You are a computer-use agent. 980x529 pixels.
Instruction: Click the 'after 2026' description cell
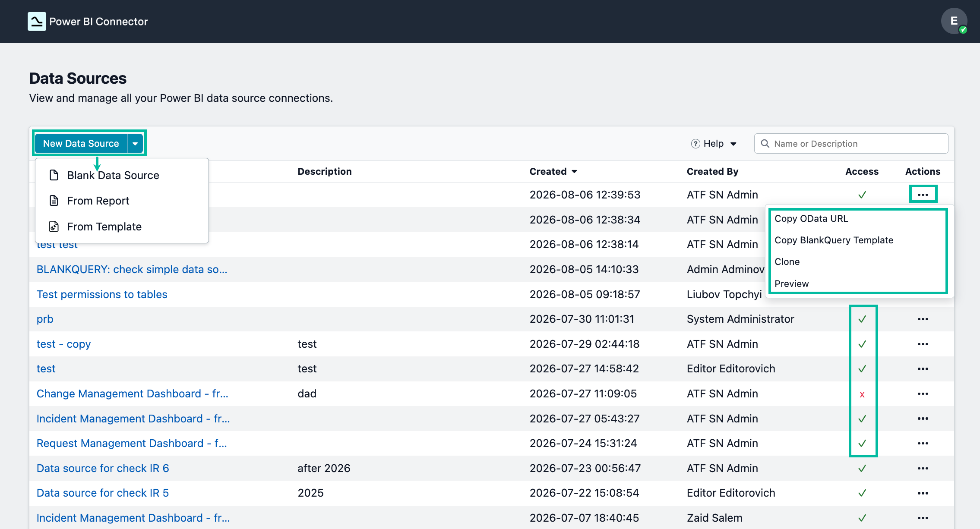324,468
